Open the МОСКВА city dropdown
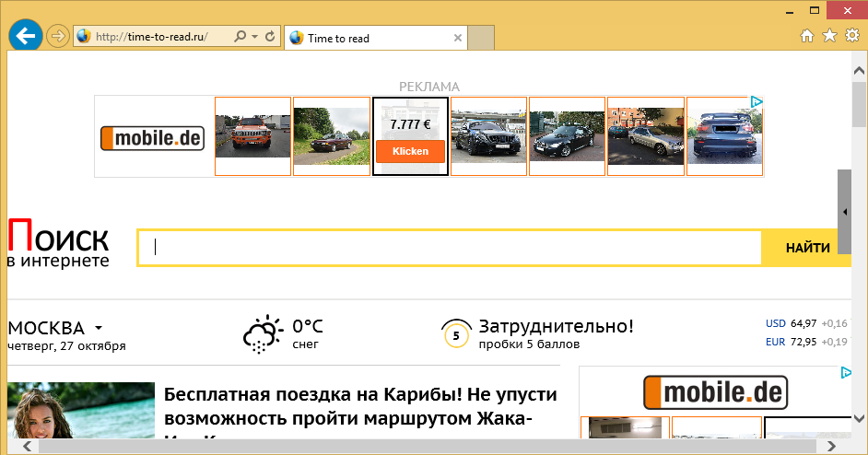The image size is (868, 455). [98, 328]
